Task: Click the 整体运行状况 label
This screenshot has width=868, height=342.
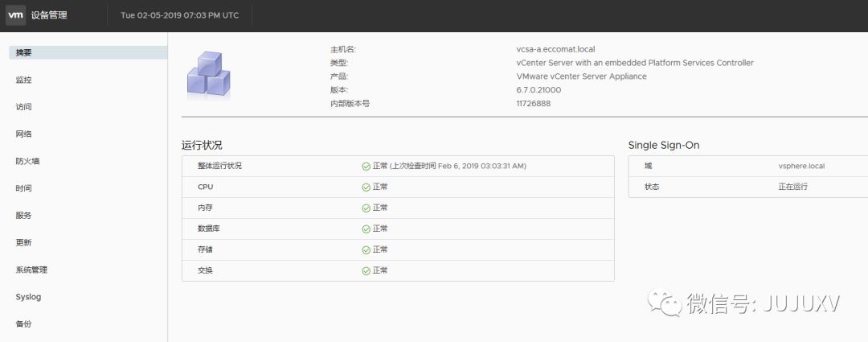Action: coord(219,167)
